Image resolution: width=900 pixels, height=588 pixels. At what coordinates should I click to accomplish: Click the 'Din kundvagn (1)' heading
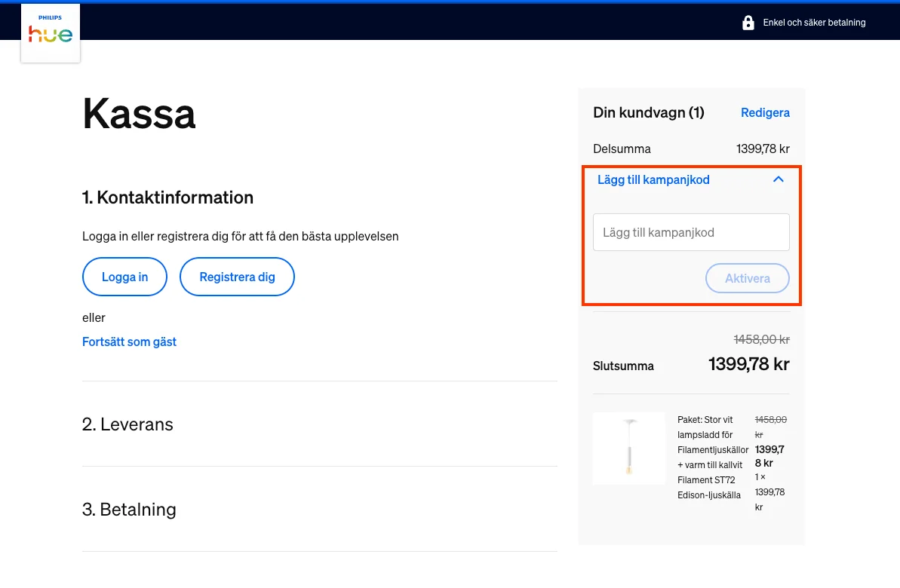[649, 112]
